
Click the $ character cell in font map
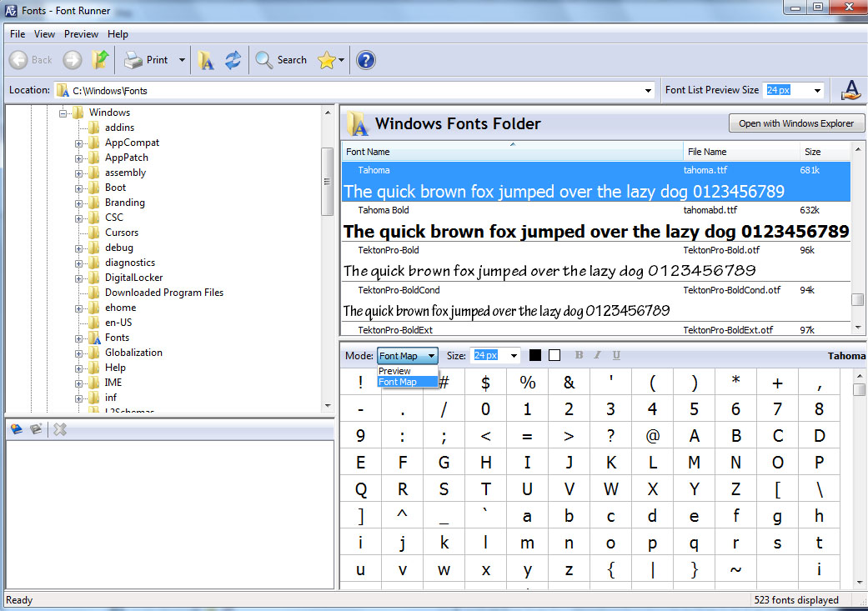[x=485, y=382]
